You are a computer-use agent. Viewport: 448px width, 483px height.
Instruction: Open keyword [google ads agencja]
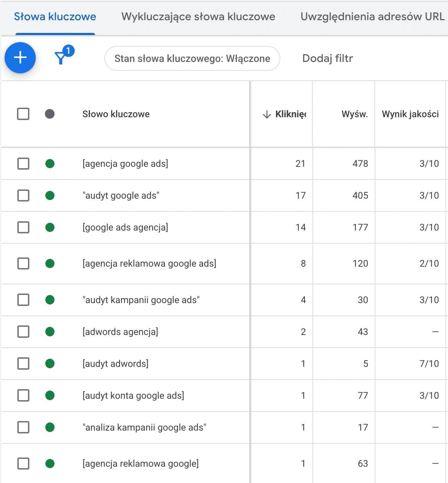point(125,227)
